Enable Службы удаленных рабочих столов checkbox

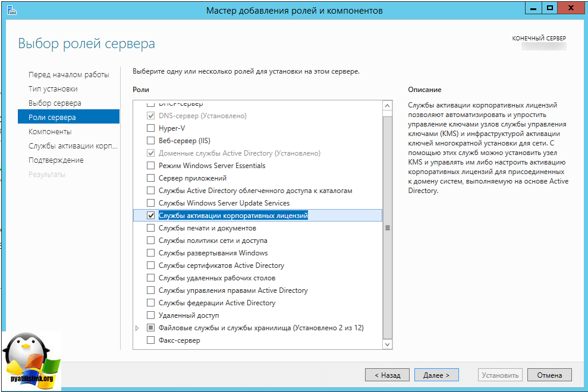[151, 278]
